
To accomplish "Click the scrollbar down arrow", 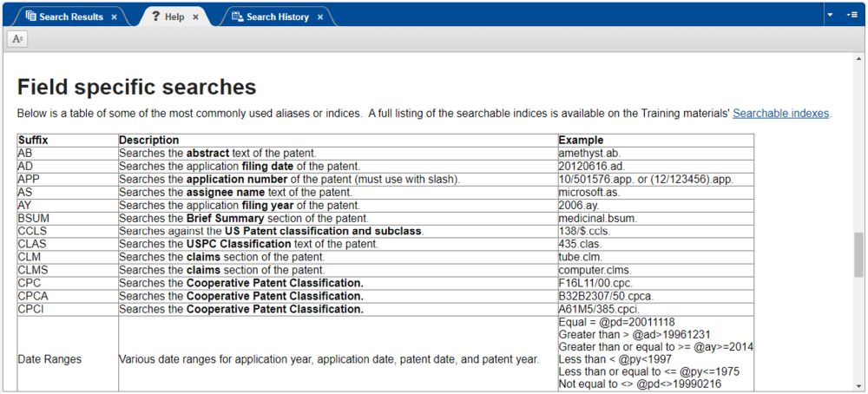I will [x=859, y=386].
